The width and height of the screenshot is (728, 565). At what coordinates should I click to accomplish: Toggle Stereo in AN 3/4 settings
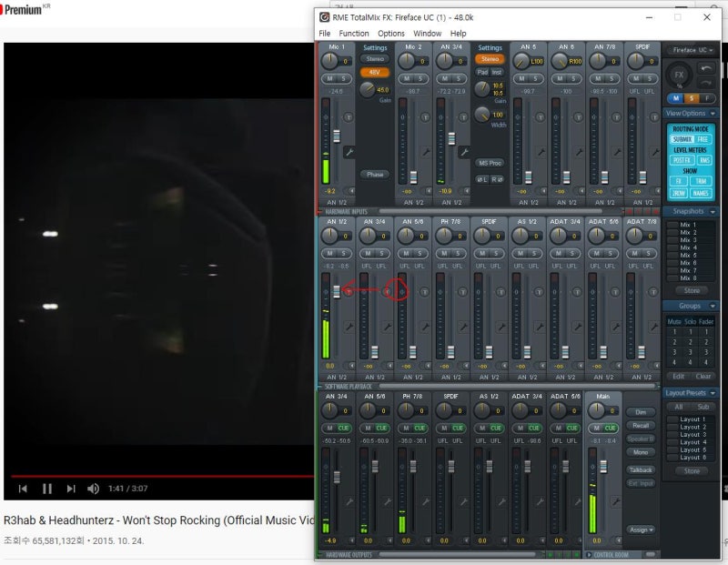tap(490, 59)
